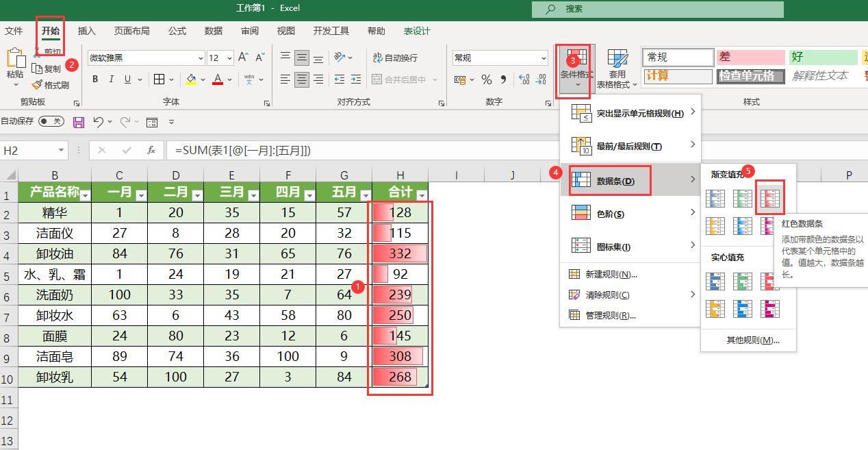Switch to the 页面布局 tab

131,31
